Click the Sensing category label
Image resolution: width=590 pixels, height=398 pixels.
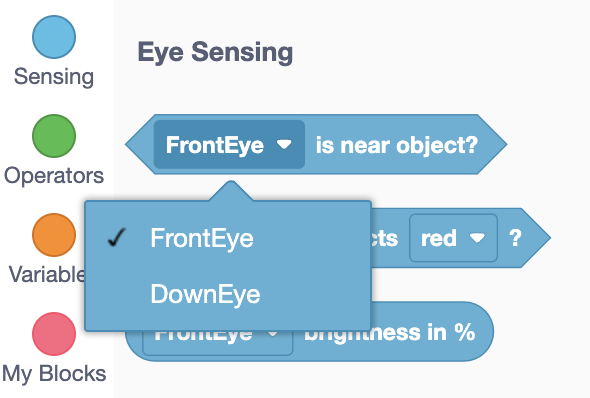(54, 77)
